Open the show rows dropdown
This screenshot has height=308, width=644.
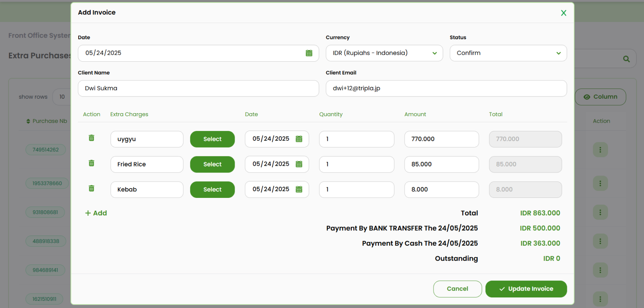62,97
